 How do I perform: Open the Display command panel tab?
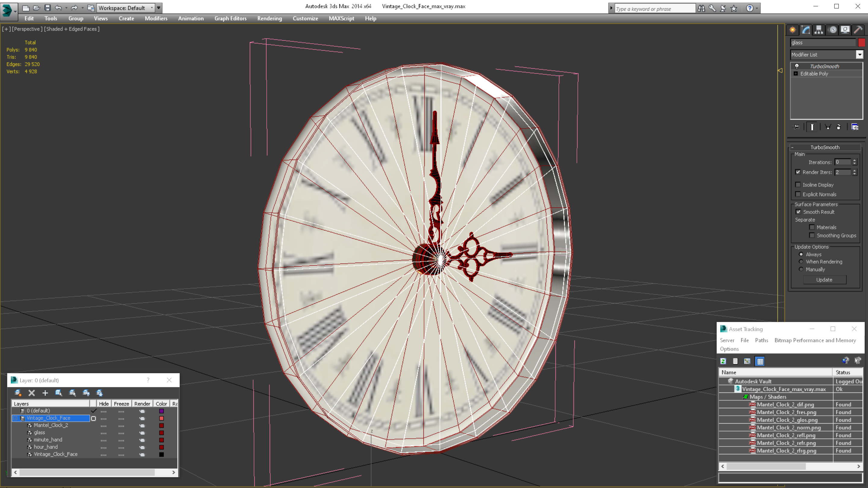[x=845, y=30]
